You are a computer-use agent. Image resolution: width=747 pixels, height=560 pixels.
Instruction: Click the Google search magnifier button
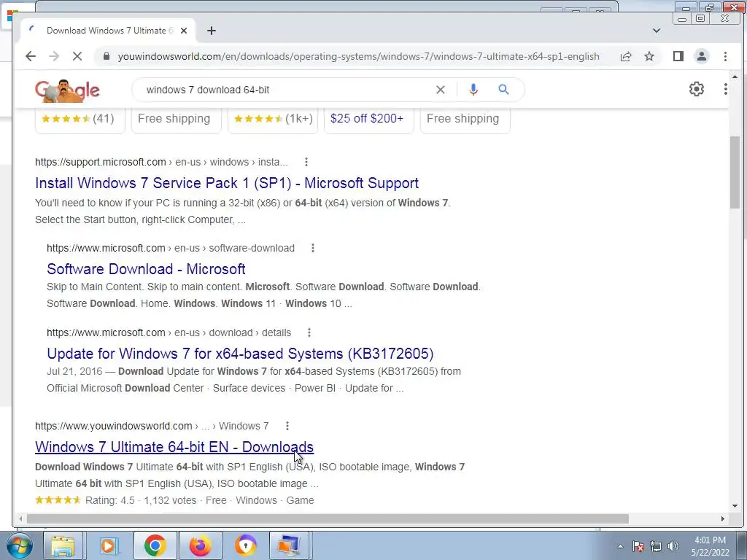click(x=503, y=90)
